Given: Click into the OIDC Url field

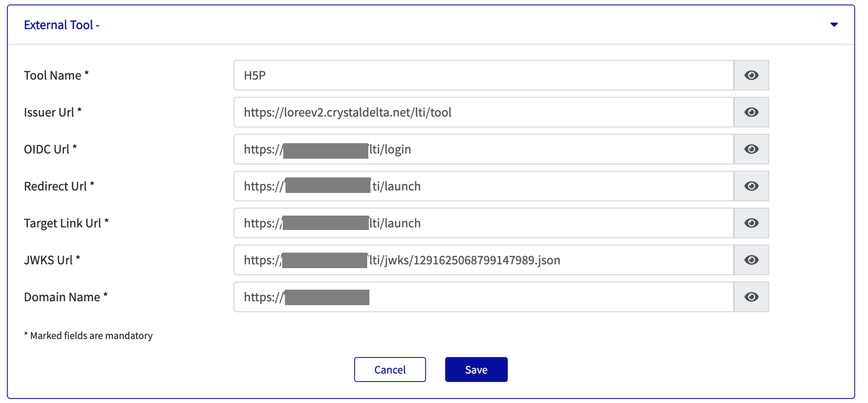Looking at the screenshot, I should point(552,149).
